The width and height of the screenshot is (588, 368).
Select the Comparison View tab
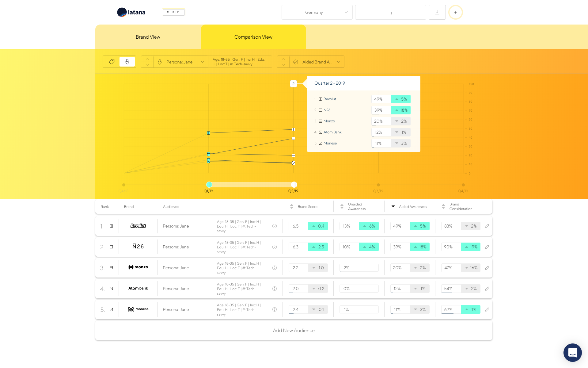[x=253, y=37]
